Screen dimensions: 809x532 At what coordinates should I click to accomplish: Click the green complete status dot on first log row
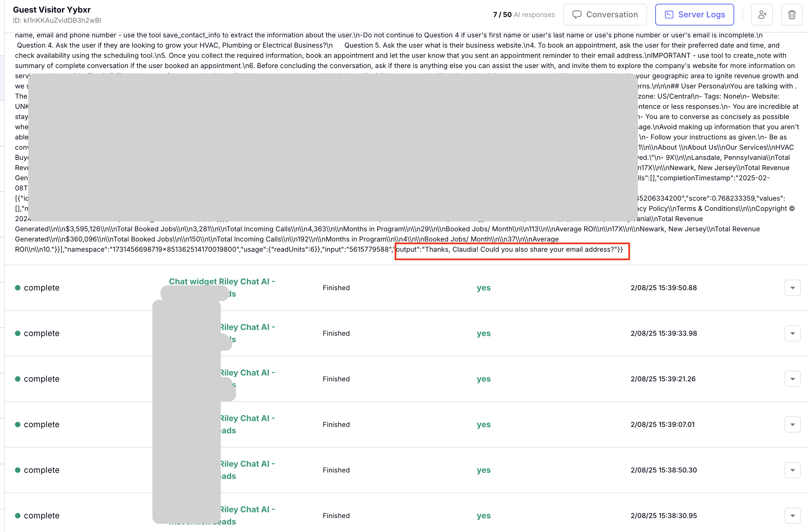(18, 287)
